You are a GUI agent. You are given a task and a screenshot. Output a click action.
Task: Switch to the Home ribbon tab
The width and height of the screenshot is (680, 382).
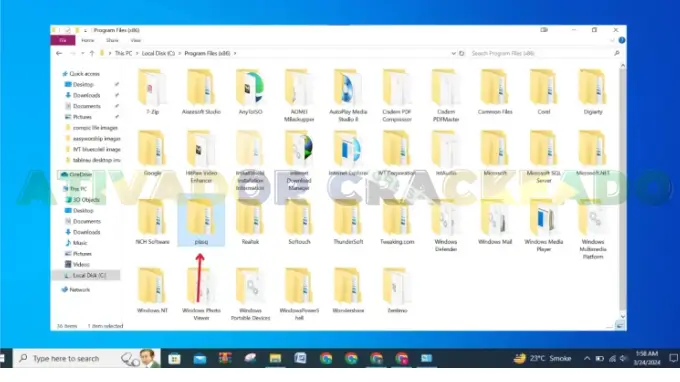88,40
